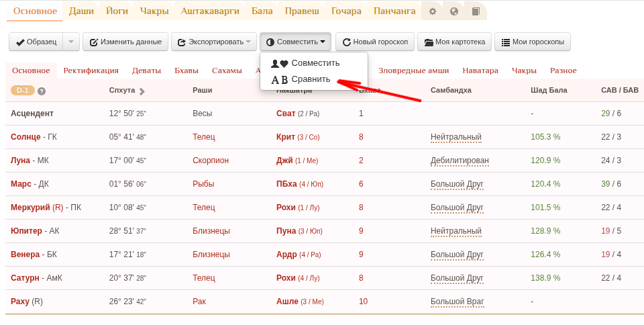Select the Бхавы sub-tab
Viewport: 644px width, 325px height.
coord(186,71)
